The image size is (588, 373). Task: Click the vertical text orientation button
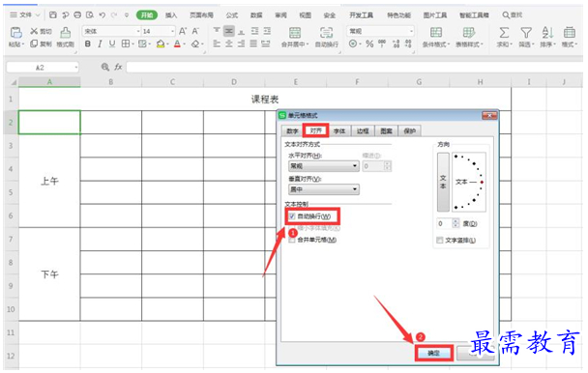pos(443,182)
